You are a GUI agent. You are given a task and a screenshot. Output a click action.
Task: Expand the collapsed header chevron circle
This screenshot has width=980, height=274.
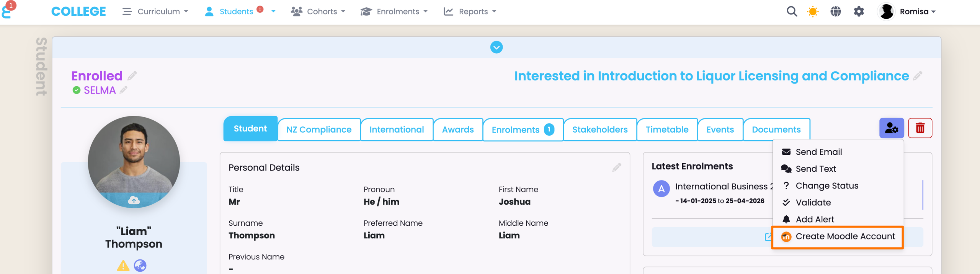pos(496,47)
